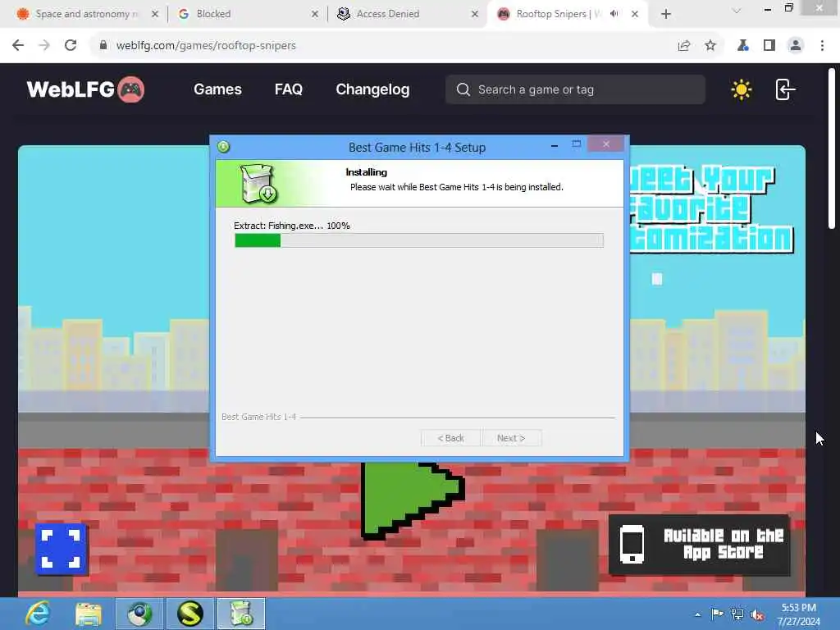The height and width of the screenshot is (630, 840).
Task: Go back using the browser back arrow
Action: pos(18,46)
